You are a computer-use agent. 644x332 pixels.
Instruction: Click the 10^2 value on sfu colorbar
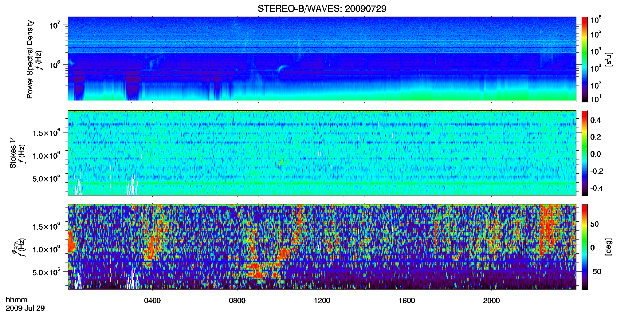(x=596, y=85)
